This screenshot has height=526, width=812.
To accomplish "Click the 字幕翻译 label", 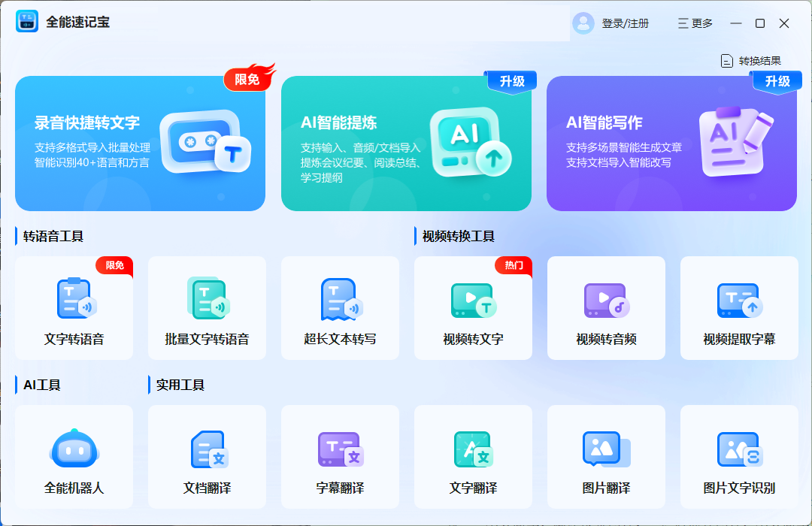I will pos(341,488).
